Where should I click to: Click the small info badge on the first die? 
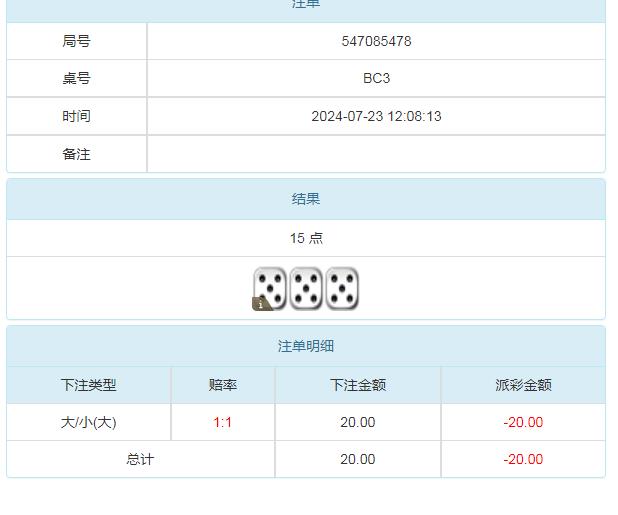point(261,303)
